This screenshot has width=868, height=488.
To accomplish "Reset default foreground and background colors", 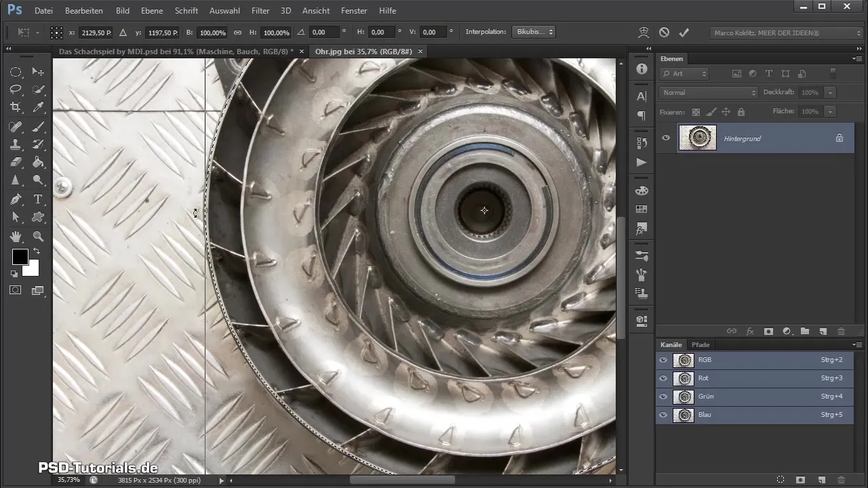I will coord(14,274).
